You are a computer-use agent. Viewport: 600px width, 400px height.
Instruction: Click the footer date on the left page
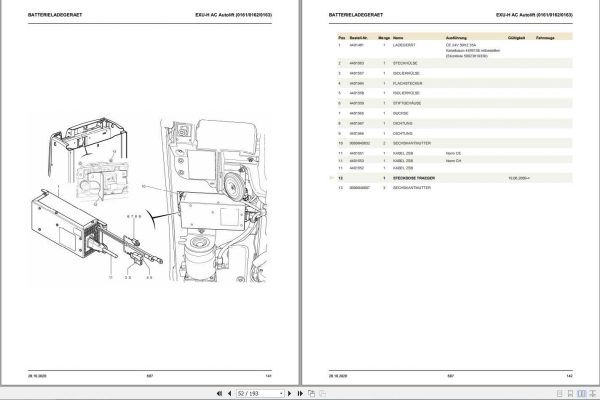pos(37,376)
